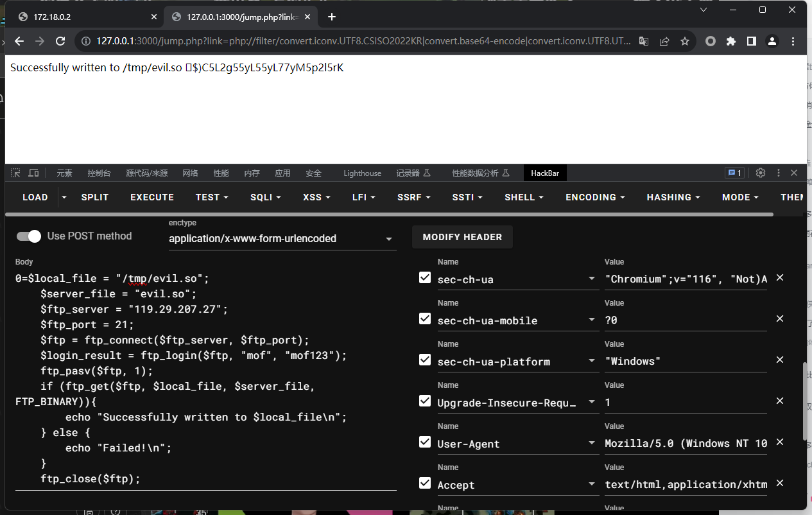Switch to the 源代码/来源 DevTools tab

tap(147, 173)
